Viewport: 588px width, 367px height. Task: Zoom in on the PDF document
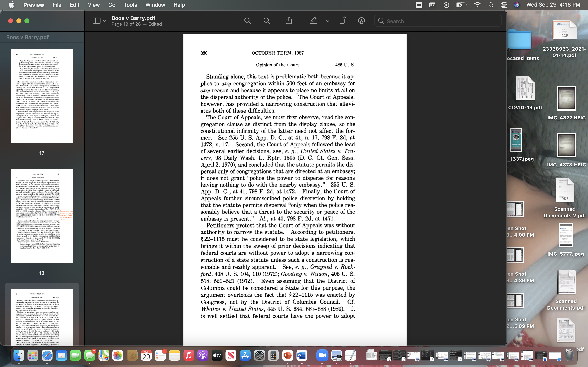[267, 21]
